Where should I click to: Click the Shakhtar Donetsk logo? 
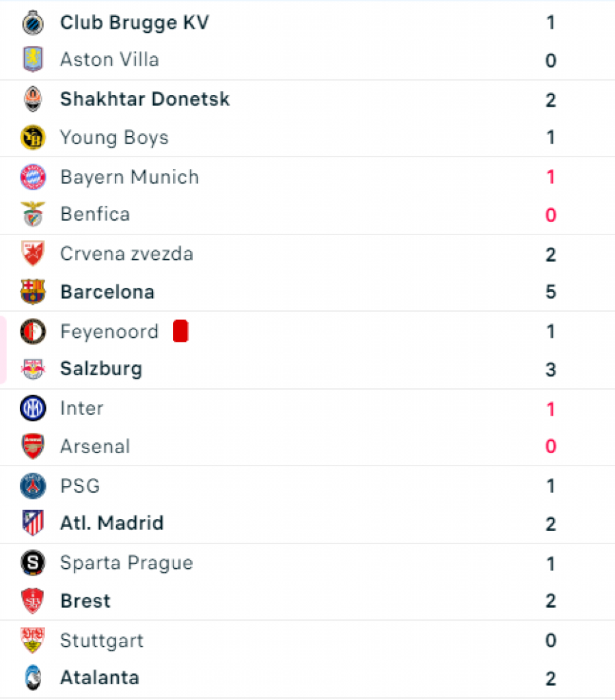[x=33, y=99]
